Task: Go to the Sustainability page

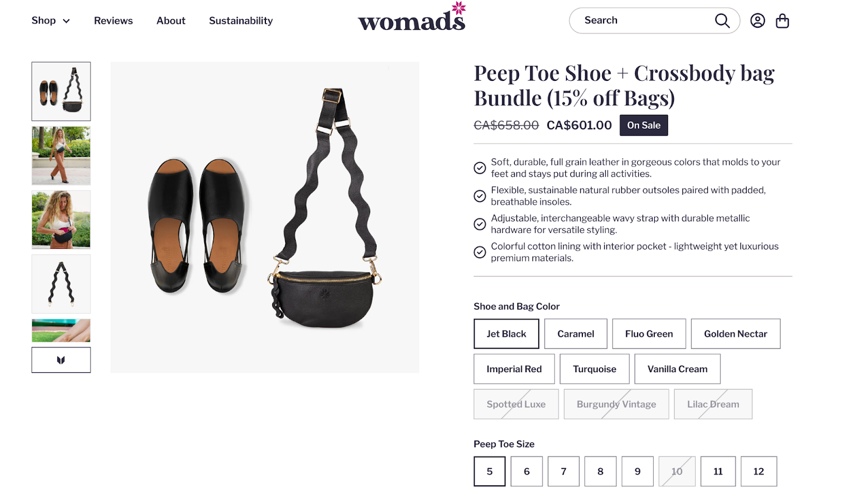Action: point(240,21)
